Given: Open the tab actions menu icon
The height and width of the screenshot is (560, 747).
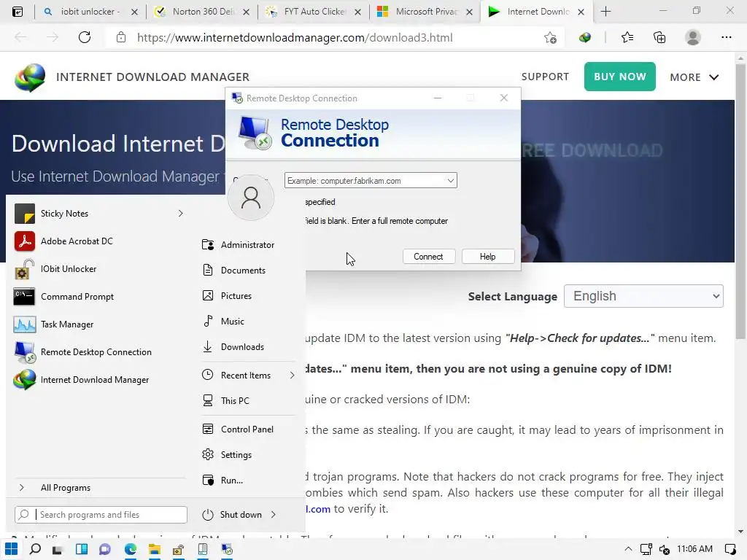Looking at the screenshot, I should click(18, 12).
